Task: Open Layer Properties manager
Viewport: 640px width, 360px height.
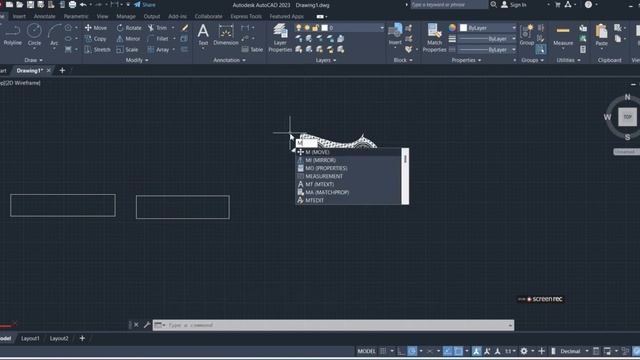Action: [x=280, y=38]
